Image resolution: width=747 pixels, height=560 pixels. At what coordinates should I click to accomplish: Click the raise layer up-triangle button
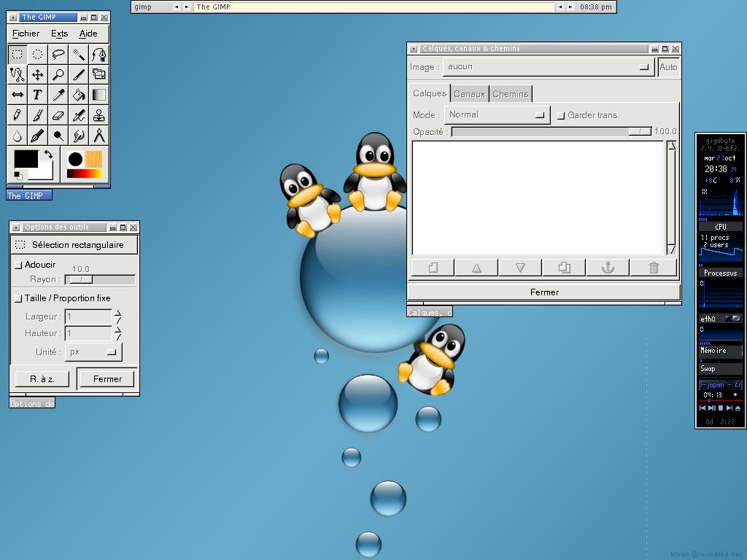tap(476, 268)
